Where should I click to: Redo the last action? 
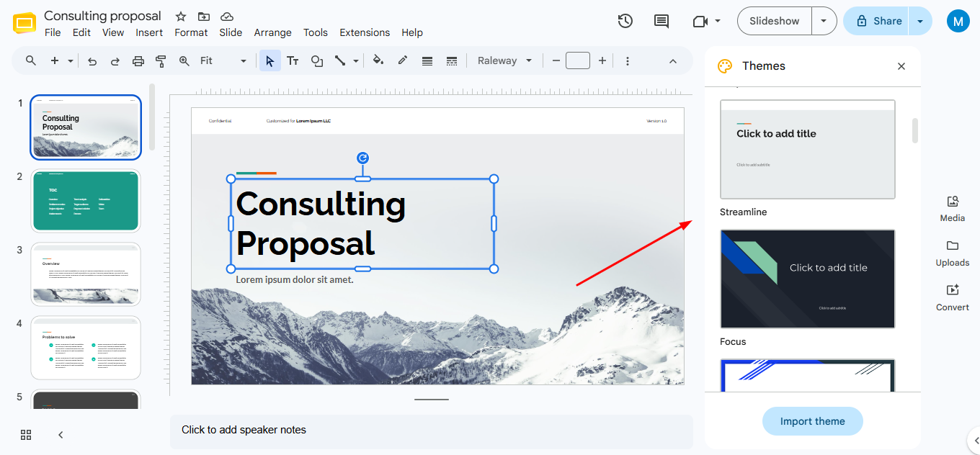(115, 61)
